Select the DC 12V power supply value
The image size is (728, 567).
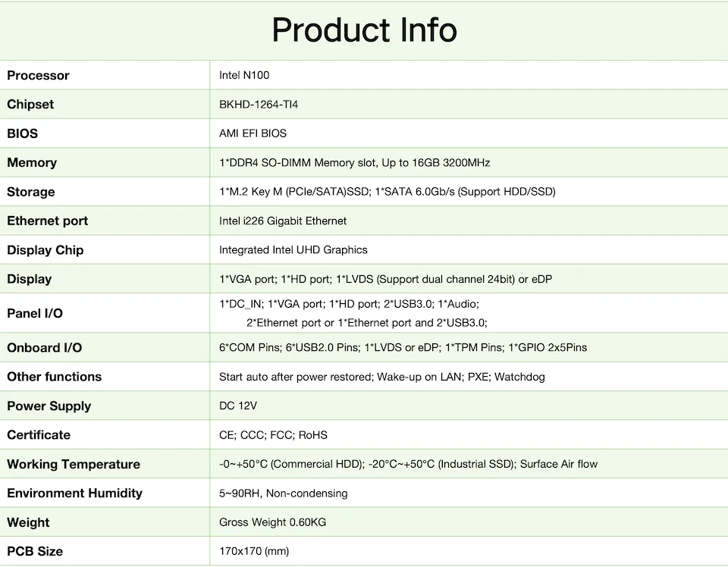pos(238,406)
